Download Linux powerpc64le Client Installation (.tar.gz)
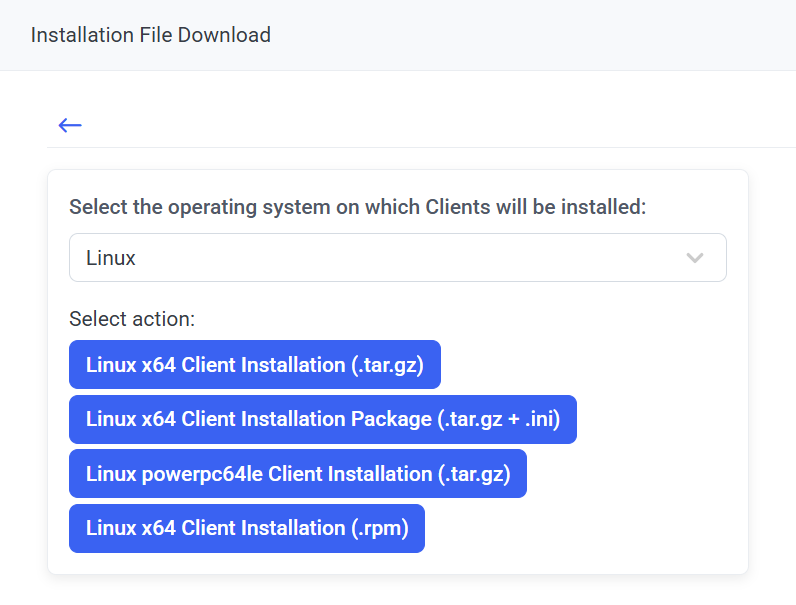This screenshot has height=605, width=796. (297, 474)
